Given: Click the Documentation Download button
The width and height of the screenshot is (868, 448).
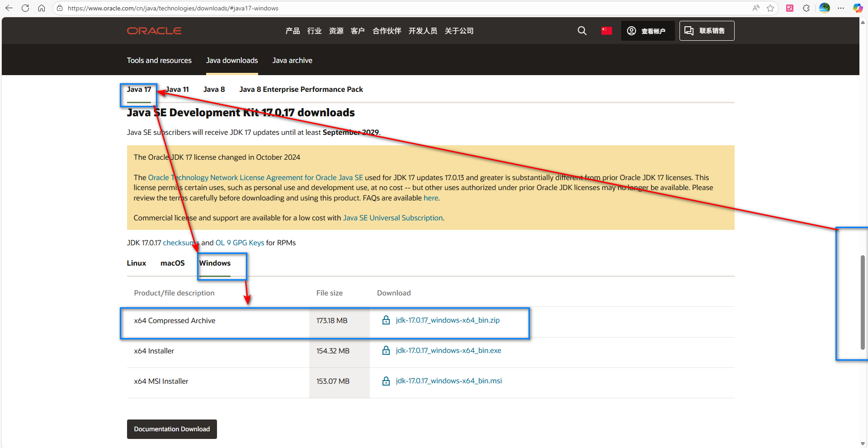Looking at the screenshot, I should (x=172, y=429).
